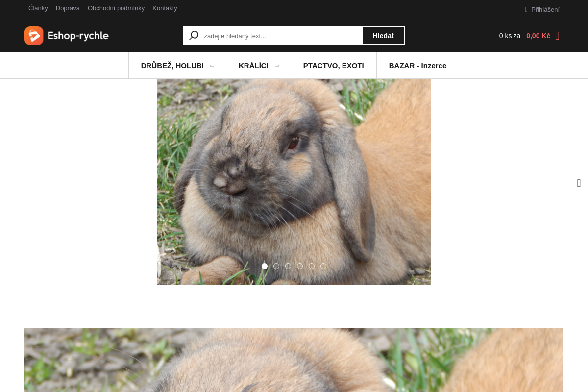Expand the DRŮBEŽ, HOLUBI submenu arrow

pos(212,66)
